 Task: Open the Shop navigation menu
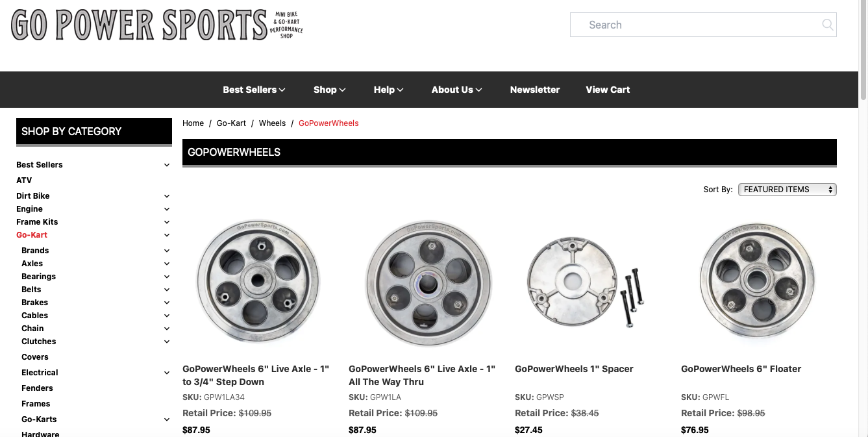click(329, 90)
